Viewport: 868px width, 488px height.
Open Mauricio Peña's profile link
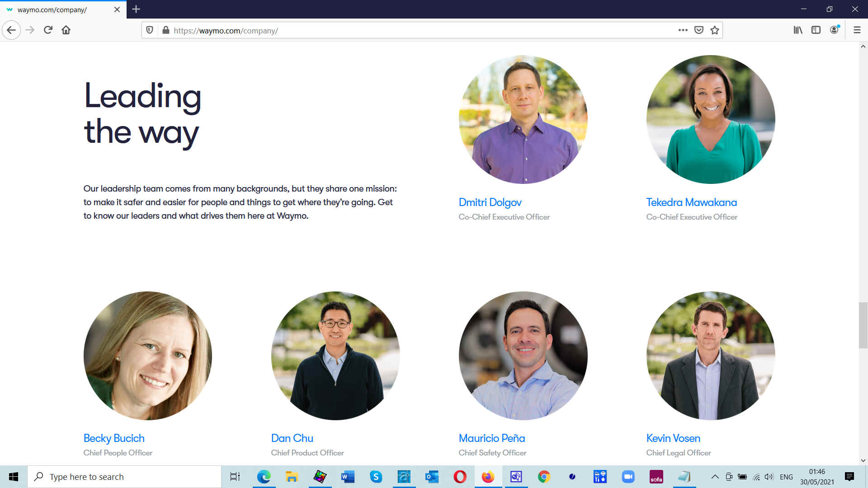[x=491, y=438]
